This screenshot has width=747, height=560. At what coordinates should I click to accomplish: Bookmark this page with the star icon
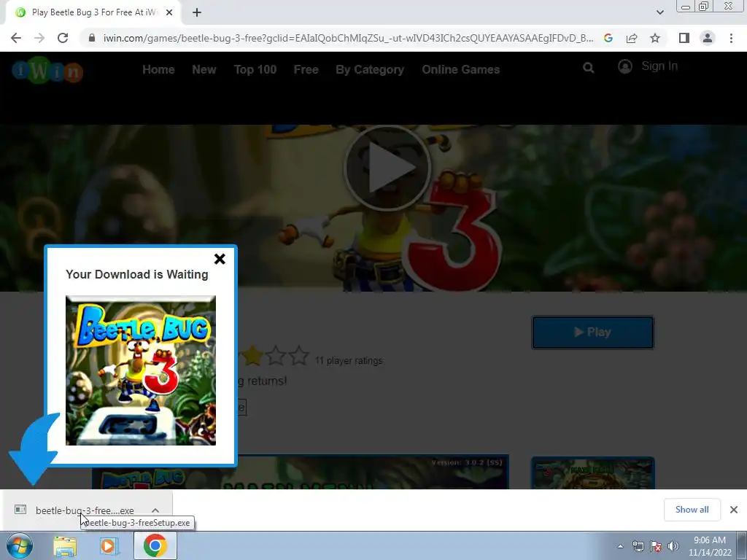(655, 38)
